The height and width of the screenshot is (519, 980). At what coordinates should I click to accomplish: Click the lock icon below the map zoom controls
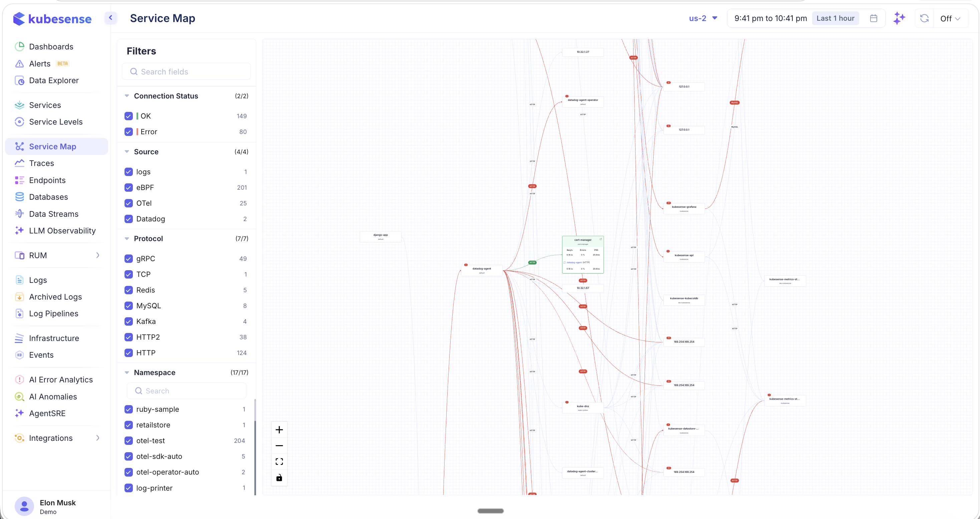point(279,478)
